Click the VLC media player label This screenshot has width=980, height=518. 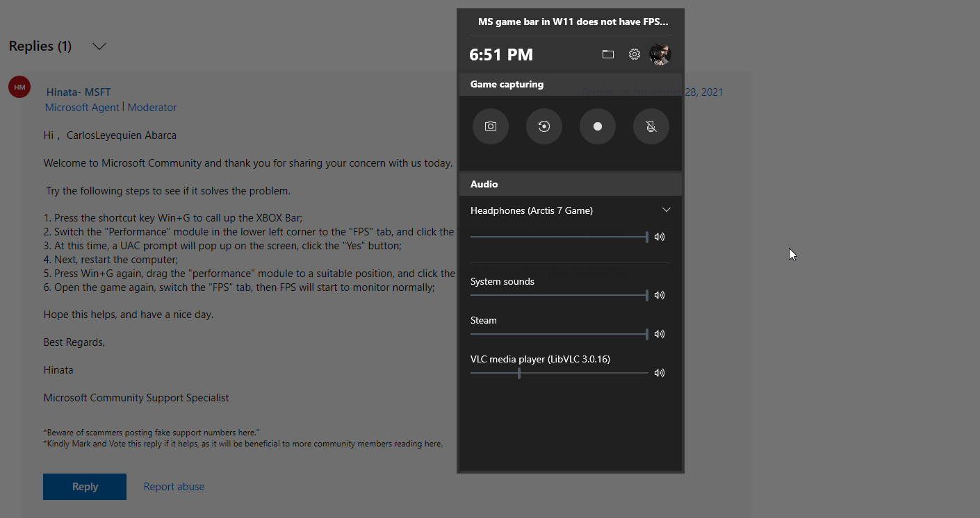tap(540, 359)
